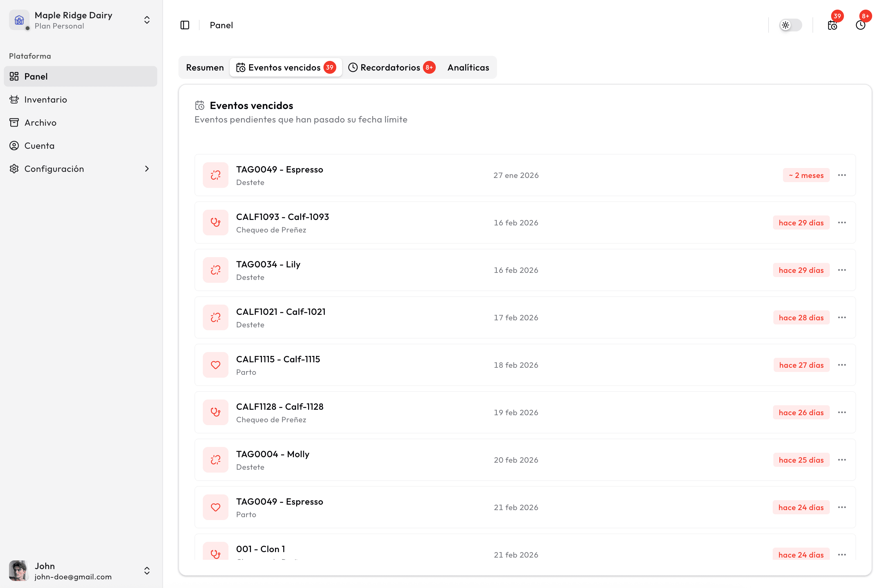Collapse sidebar with the panel toggle icon
885x588 pixels.
[185, 25]
